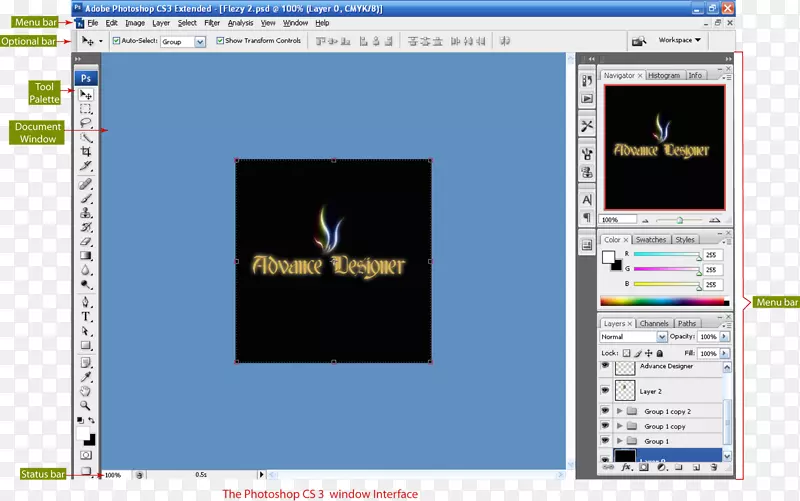The image size is (800, 501).
Task: Select the Dodge tool
Action: coord(86,285)
